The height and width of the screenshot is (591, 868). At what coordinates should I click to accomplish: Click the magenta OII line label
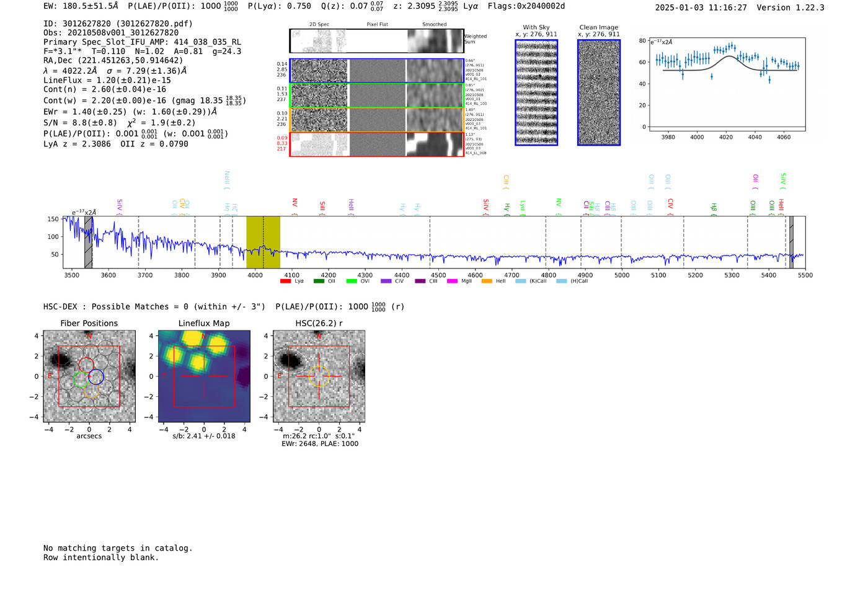(x=756, y=182)
